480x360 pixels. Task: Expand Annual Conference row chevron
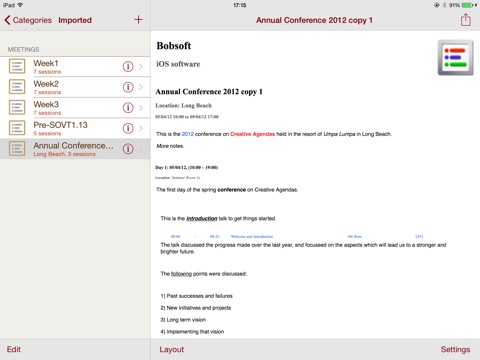pyautogui.click(x=141, y=149)
